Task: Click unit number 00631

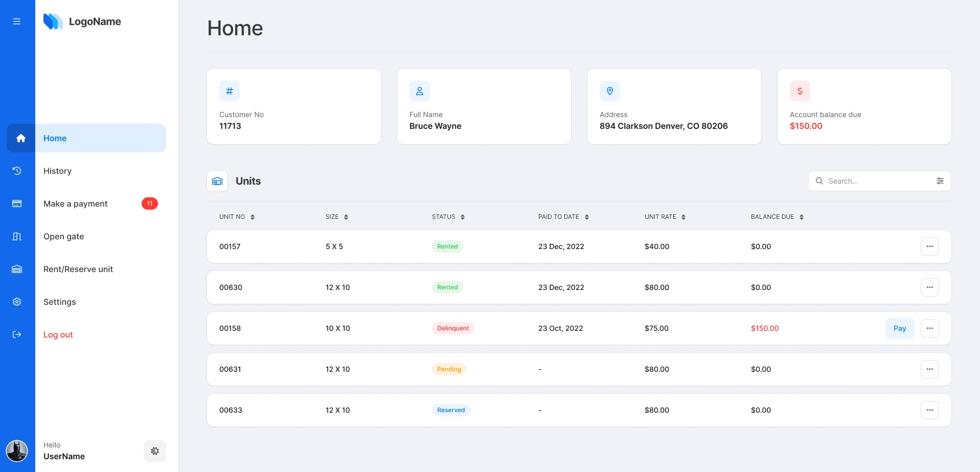Action: point(230,369)
